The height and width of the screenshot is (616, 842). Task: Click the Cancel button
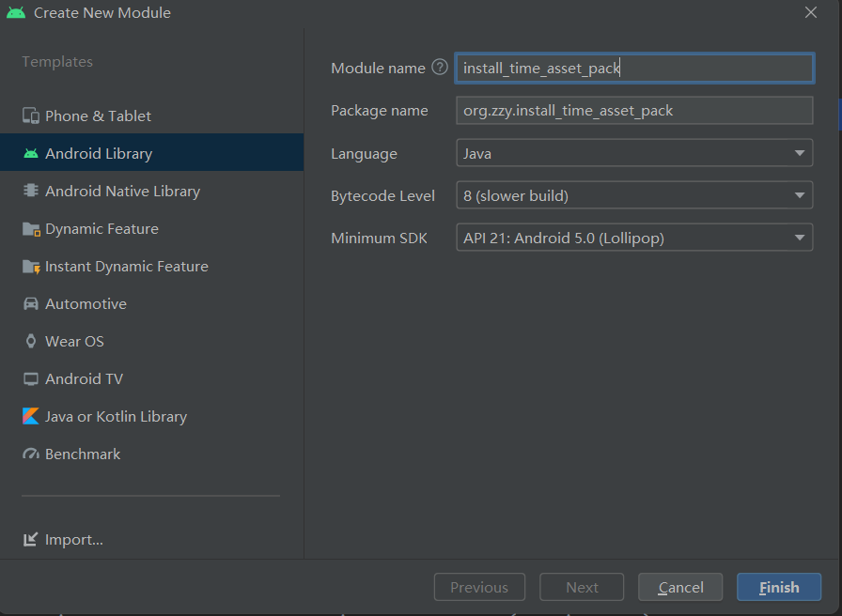point(680,587)
